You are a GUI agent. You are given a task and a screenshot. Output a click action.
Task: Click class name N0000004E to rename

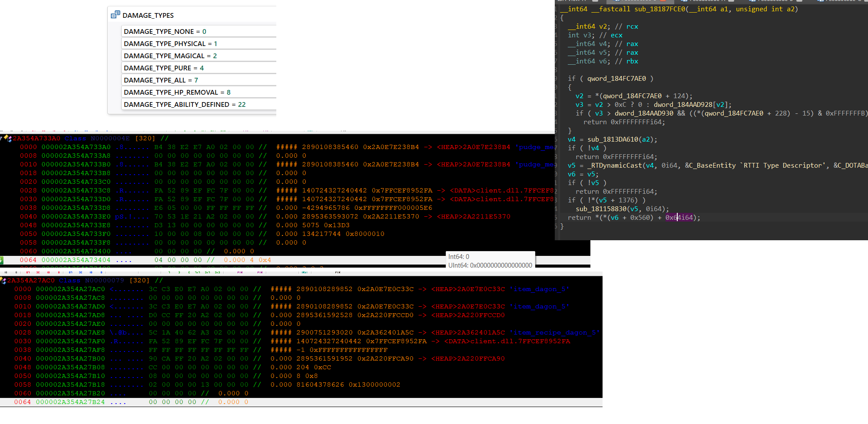pyautogui.click(x=110, y=139)
